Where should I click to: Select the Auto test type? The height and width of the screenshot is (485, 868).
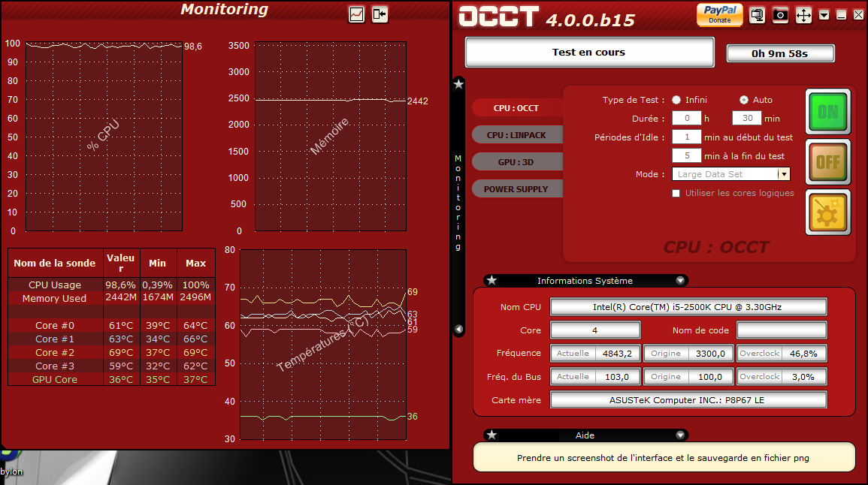[744, 100]
